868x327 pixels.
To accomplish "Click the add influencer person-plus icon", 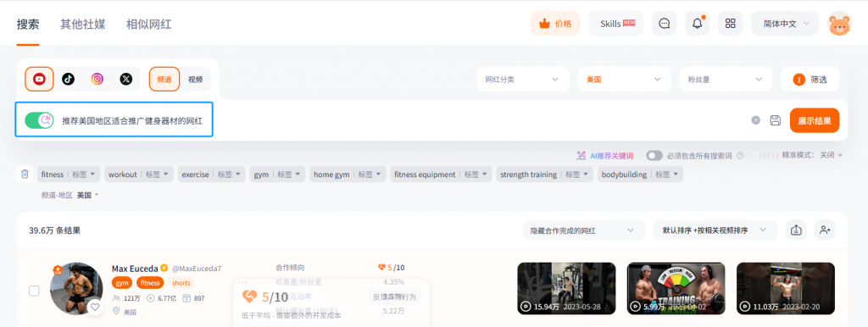I will [x=825, y=230].
